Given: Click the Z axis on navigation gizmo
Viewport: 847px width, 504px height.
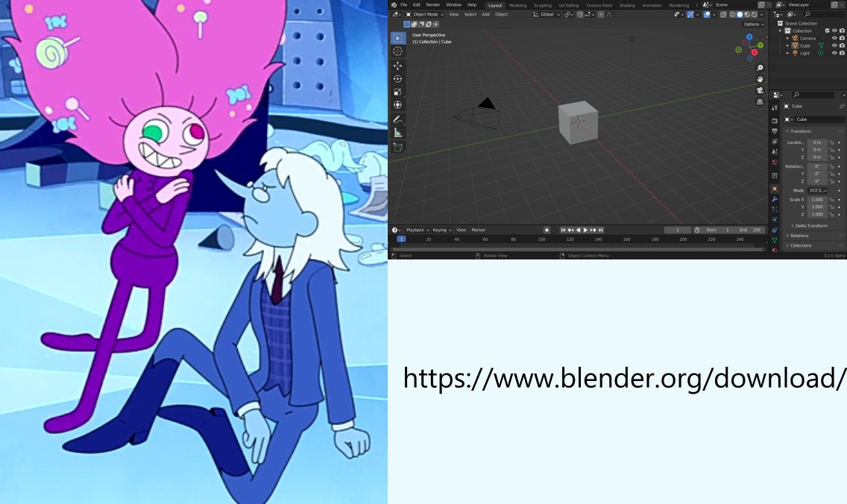Looking at the screenshot, I should 749,37.
